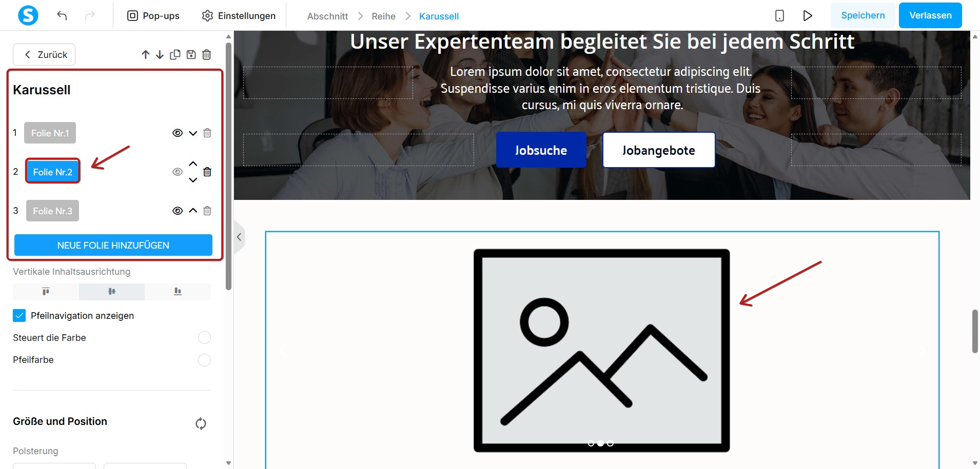Delete Folie Nr.2

[207, 172]
